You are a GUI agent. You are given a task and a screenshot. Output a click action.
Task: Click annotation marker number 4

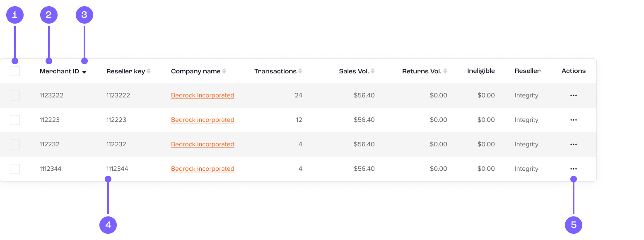pyautogui.click(x=108, y=225)
